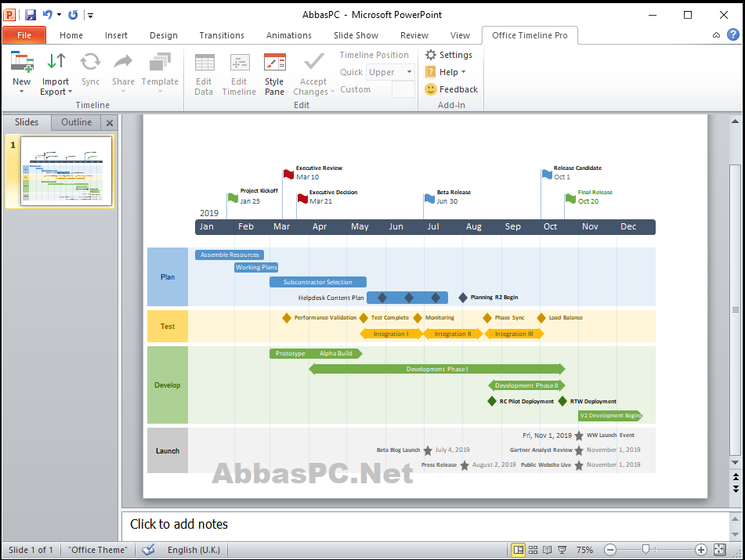Fit slide to current window icon
This screenshot has width=745, height=560.
click(x=720, y=550)
